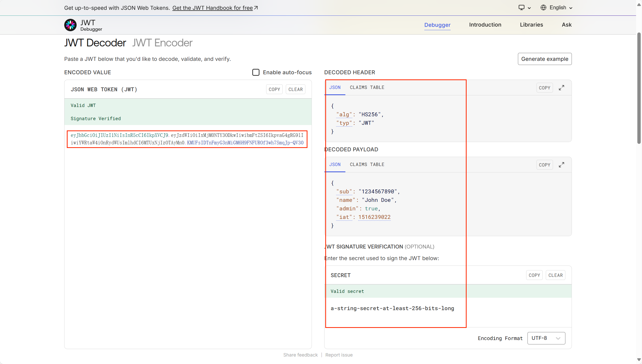Switch to the JWT Encoder tab
Image resolution: width=642 pixels, height=364 pixels.
162,43
